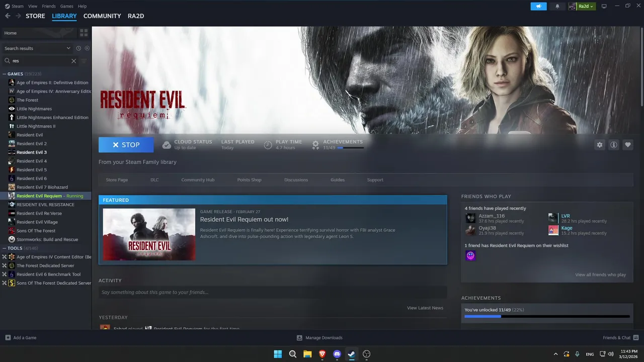Show ready-to-play games filter icon
Viewport: 644px width, 362px height.
coord(87,48)
